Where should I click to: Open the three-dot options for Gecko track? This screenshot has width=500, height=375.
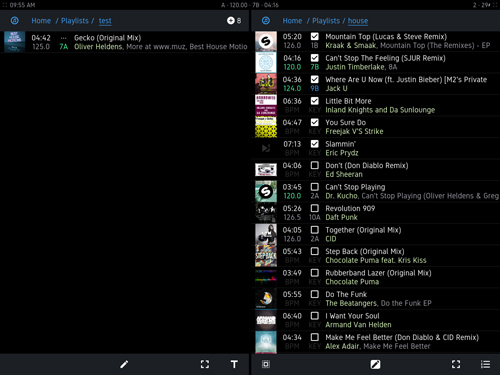(63, 38)
